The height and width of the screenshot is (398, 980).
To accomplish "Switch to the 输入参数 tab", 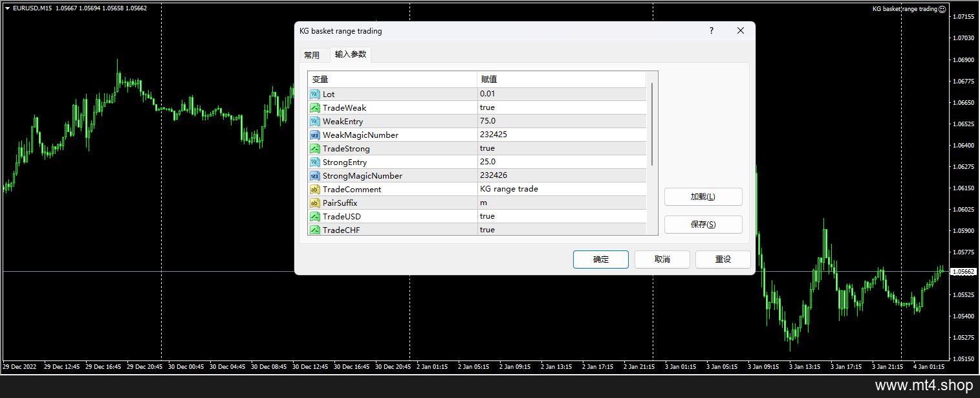I will tap(351, 54).
